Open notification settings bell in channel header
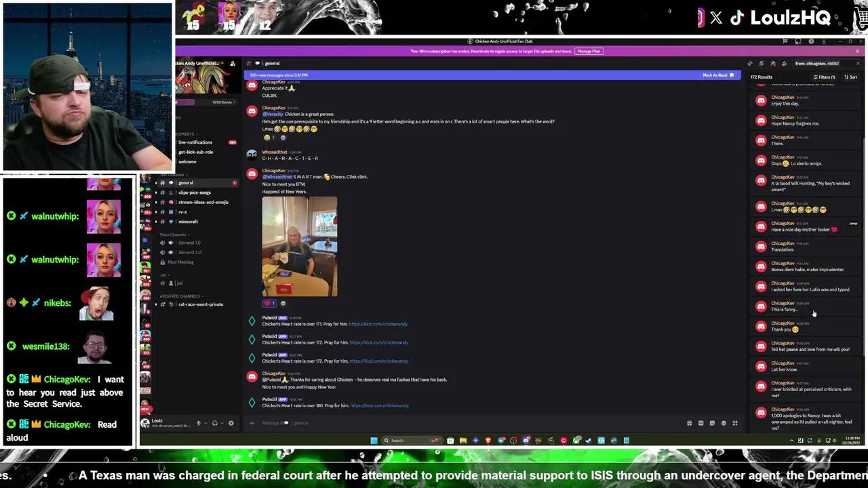 (x=762, y=63)
